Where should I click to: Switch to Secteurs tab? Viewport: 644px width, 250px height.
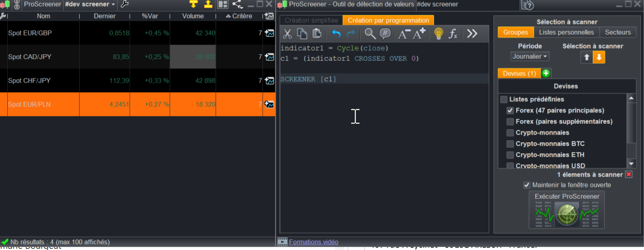coord(618,32)
